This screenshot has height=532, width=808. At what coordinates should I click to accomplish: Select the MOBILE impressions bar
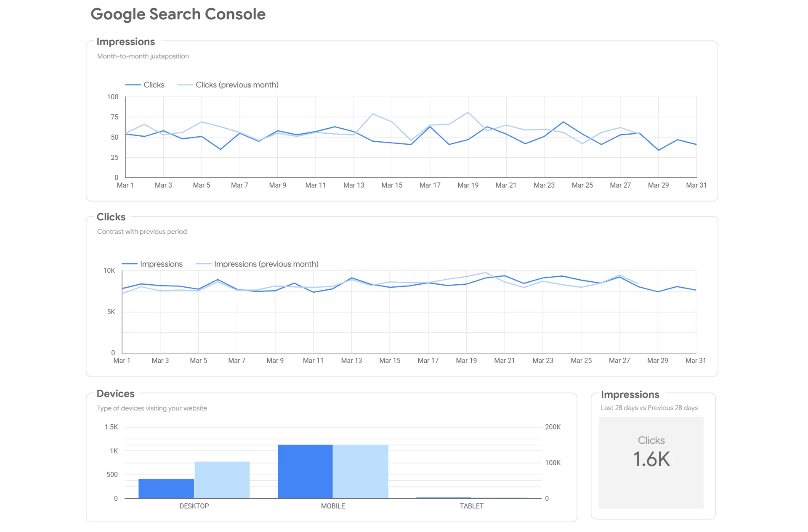point(360,471)
